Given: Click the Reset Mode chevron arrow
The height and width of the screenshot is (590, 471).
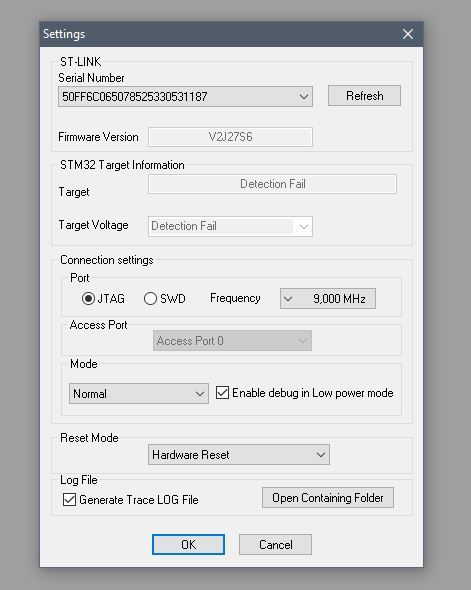Looking at the screenshot, I should [x=321, y=455].
